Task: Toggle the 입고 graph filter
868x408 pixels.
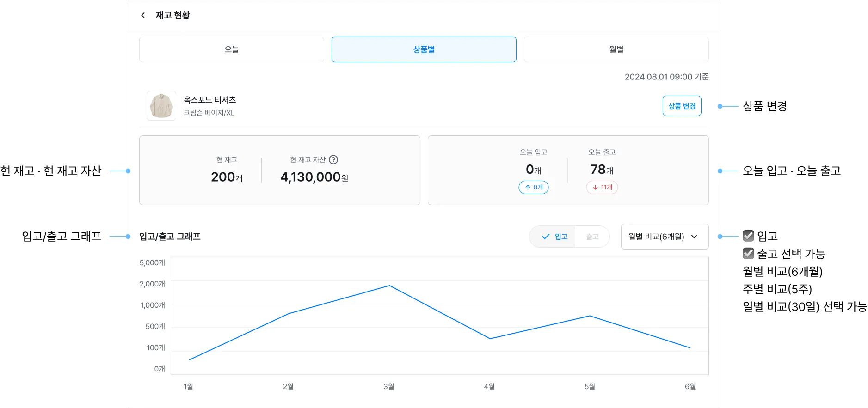Action: pos(553,237)
